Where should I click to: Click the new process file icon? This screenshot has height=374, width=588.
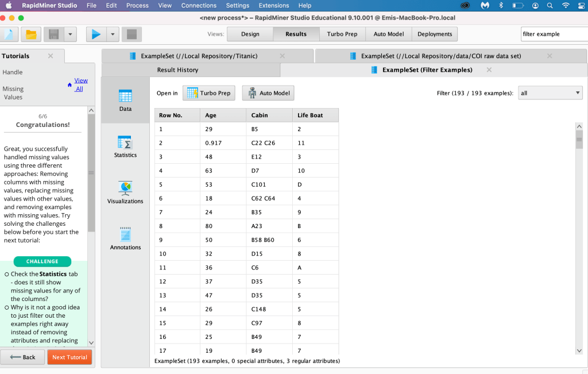tap(8, 34)
